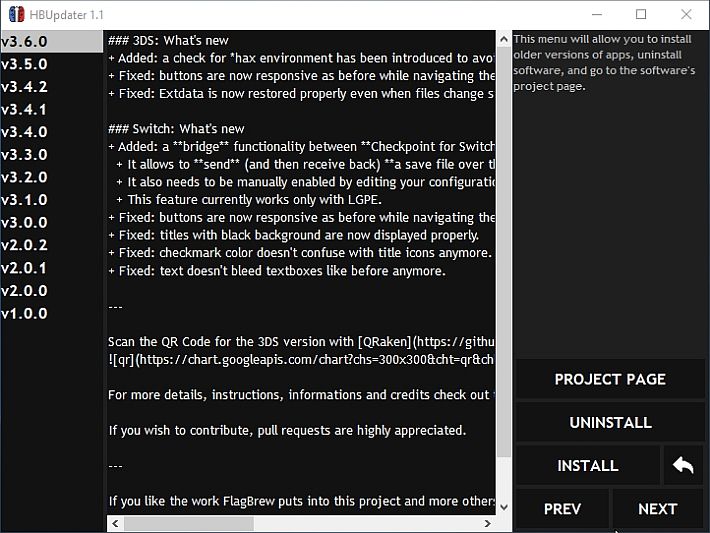Click the horizontal scrollbar thumb
Viewport: 710px width, 533px height.
tap(189, 523)
